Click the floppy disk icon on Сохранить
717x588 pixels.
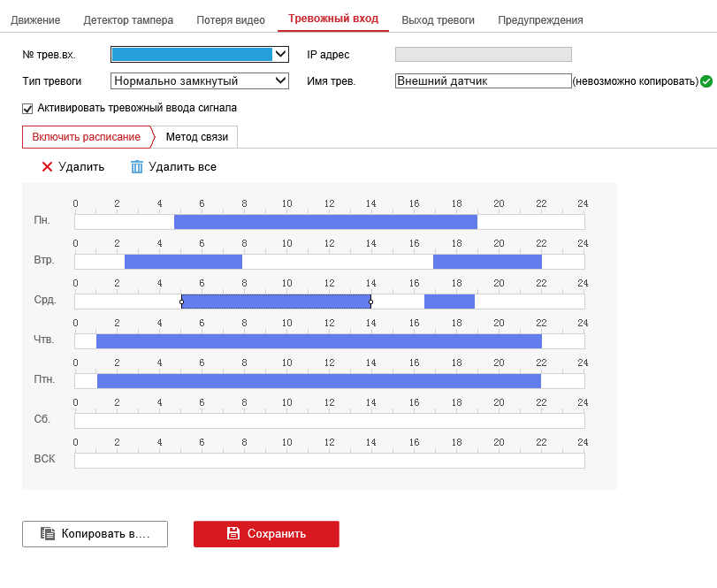point(233,533)
